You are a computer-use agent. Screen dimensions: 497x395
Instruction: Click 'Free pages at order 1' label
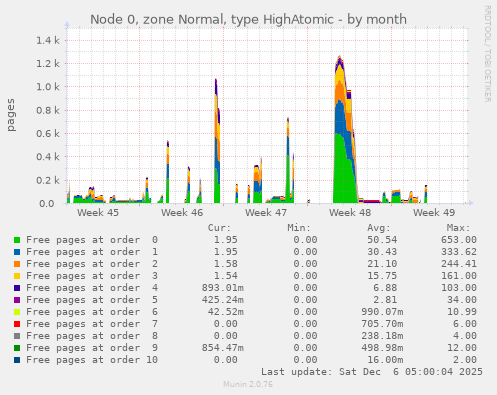coord(92,252)
